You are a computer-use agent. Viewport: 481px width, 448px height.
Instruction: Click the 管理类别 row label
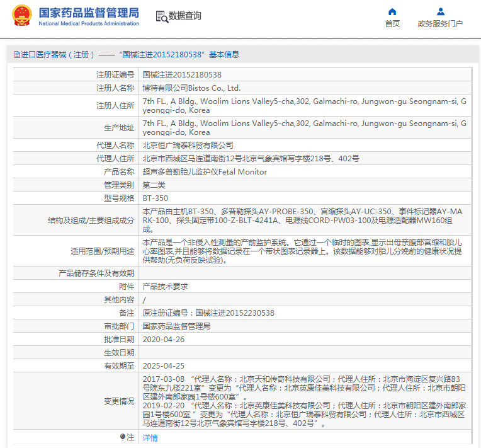[119, 185]
